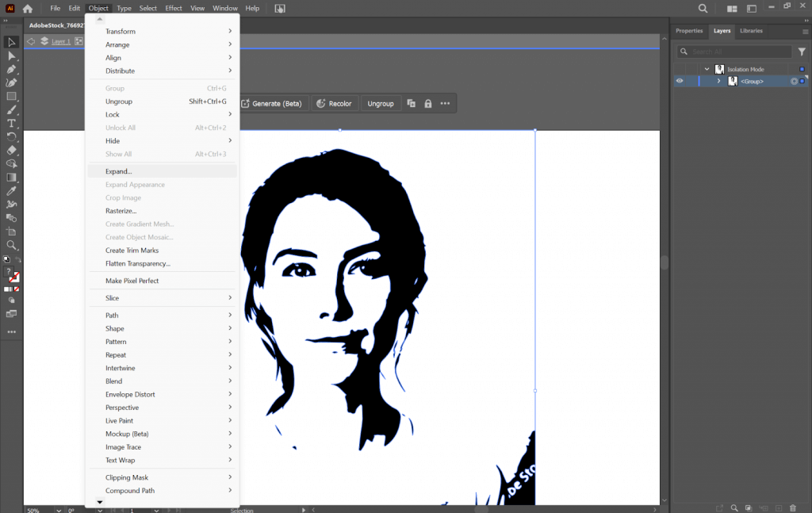
Task: Click the duplicate icon in contextual bar
Action: (412, 104)
